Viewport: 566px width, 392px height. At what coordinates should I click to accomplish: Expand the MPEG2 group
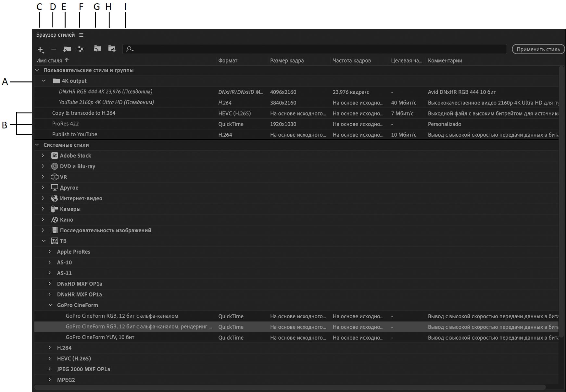click(x=50, y=380)
